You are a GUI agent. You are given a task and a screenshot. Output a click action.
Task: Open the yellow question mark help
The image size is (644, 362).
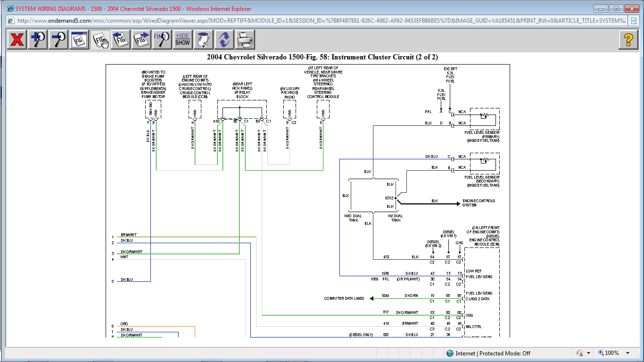click(628, 40)
